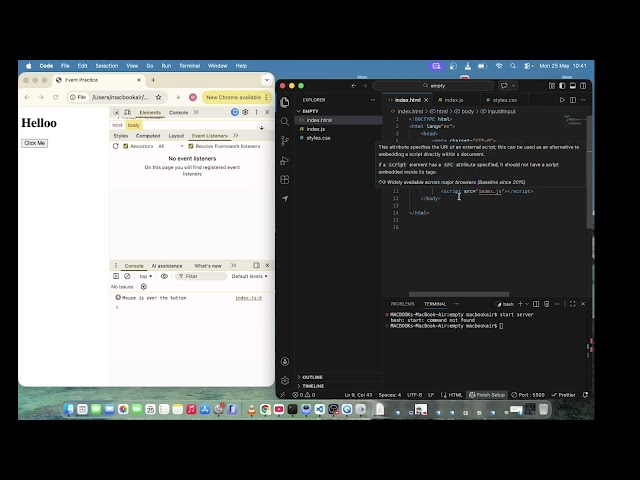
Task: Open the listener type All dropdown
Action: pos(171,146)
